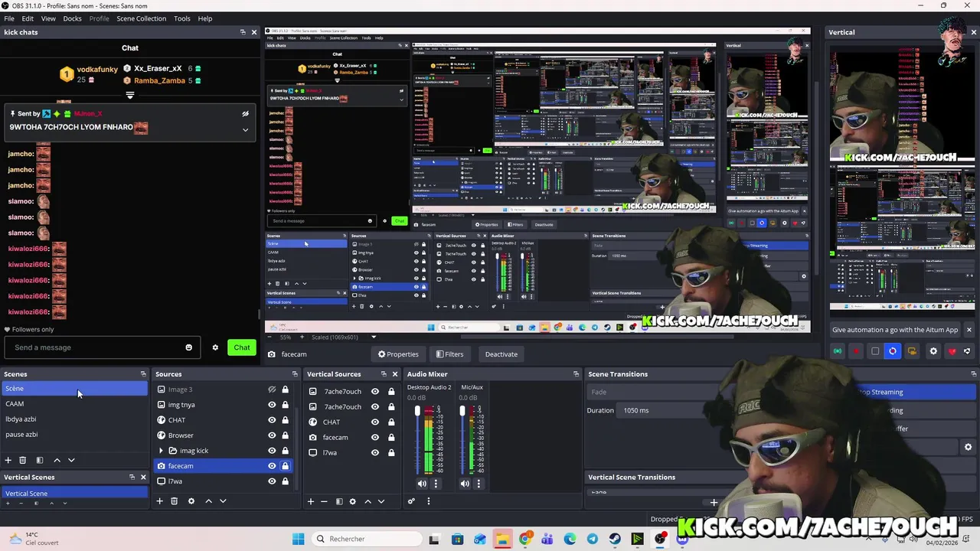Hide facecam source in Sources
Viewport: 980px width, 551px height.
[x=272, y=466]
